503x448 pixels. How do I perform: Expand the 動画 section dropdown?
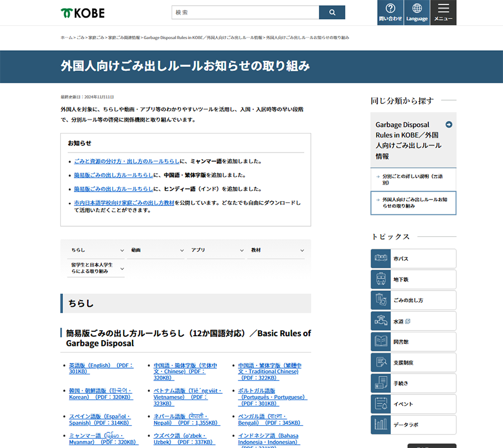(156, 250)
